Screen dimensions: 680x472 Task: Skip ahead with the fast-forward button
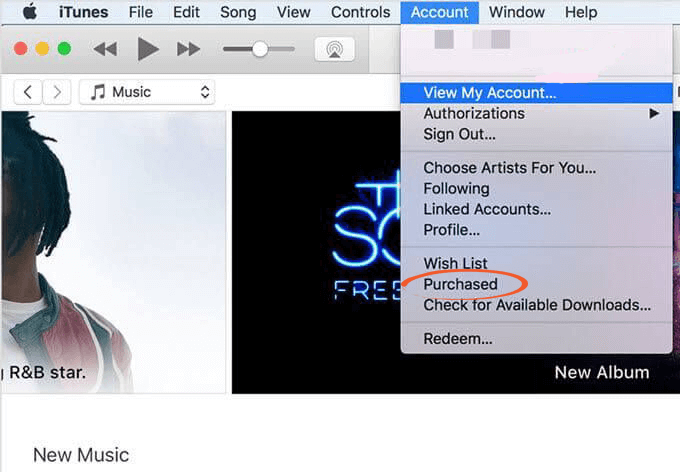[189, 49]
